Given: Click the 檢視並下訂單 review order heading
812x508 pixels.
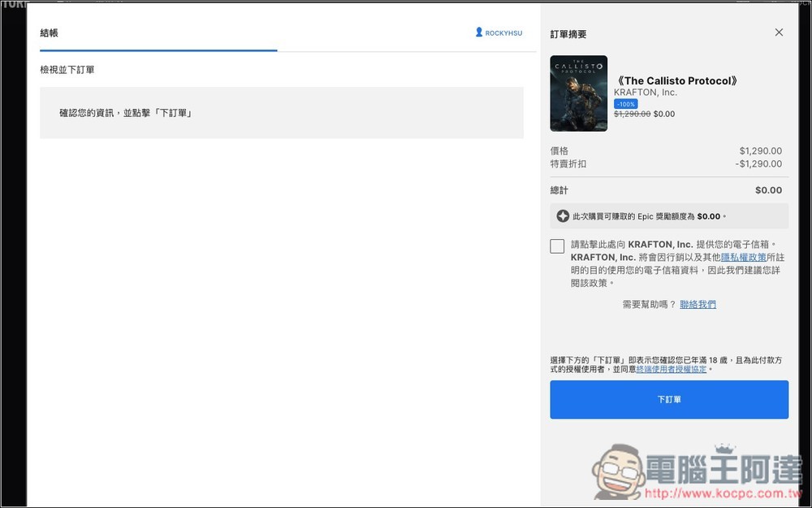Looking at the screenshot, I should (67, 70).
